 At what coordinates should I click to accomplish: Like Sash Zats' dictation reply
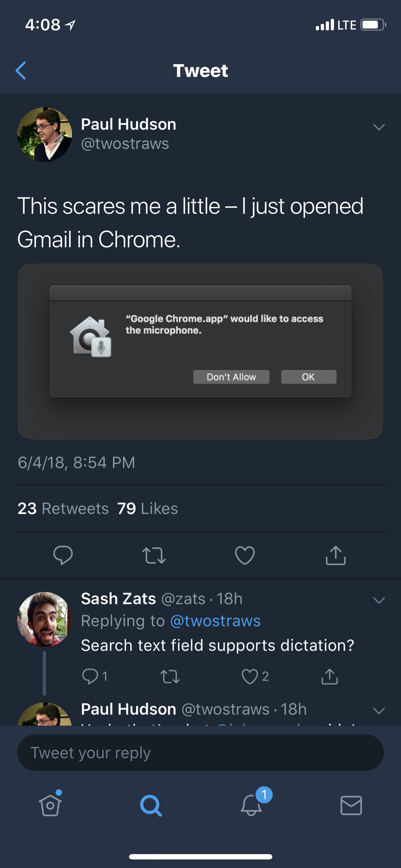(250, 676)
